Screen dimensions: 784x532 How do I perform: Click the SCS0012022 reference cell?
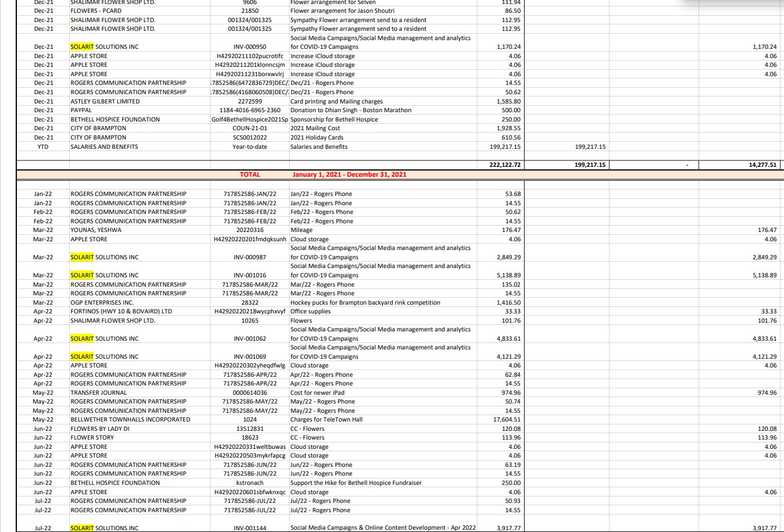click(250, 137)
